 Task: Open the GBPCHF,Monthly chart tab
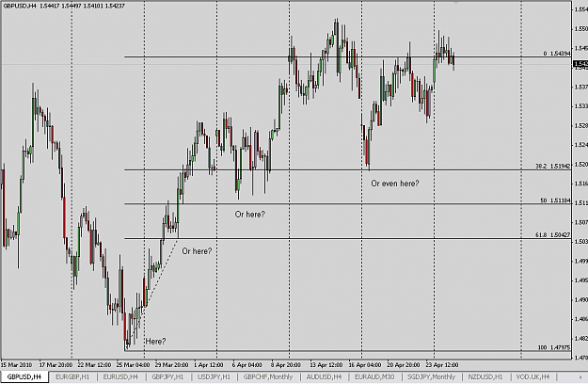pos(268,376)
